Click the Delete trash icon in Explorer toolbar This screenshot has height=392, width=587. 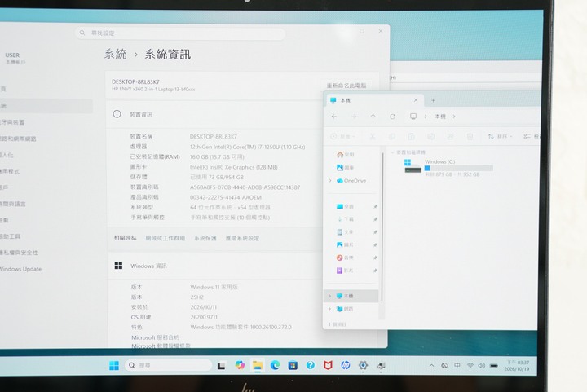[470, 137]
